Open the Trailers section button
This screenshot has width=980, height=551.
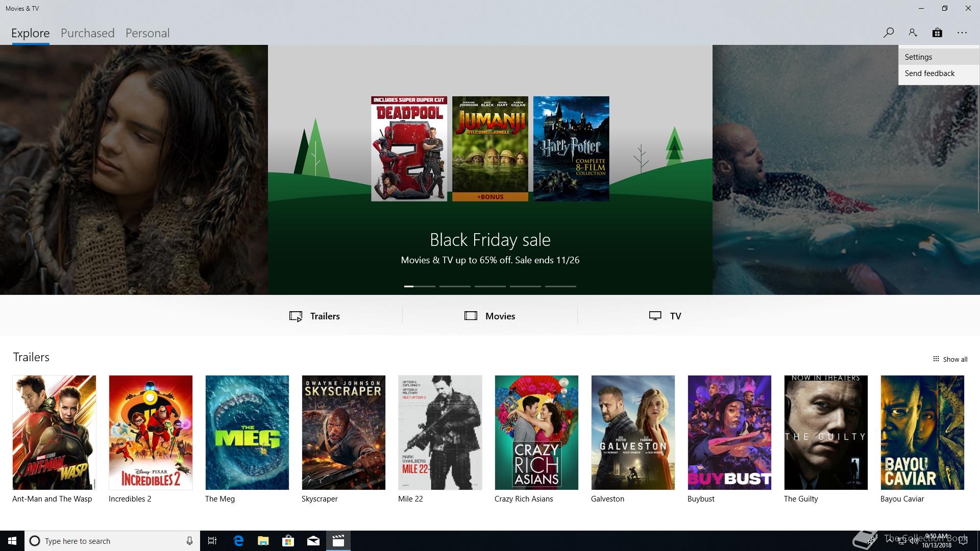pos(314,316)
